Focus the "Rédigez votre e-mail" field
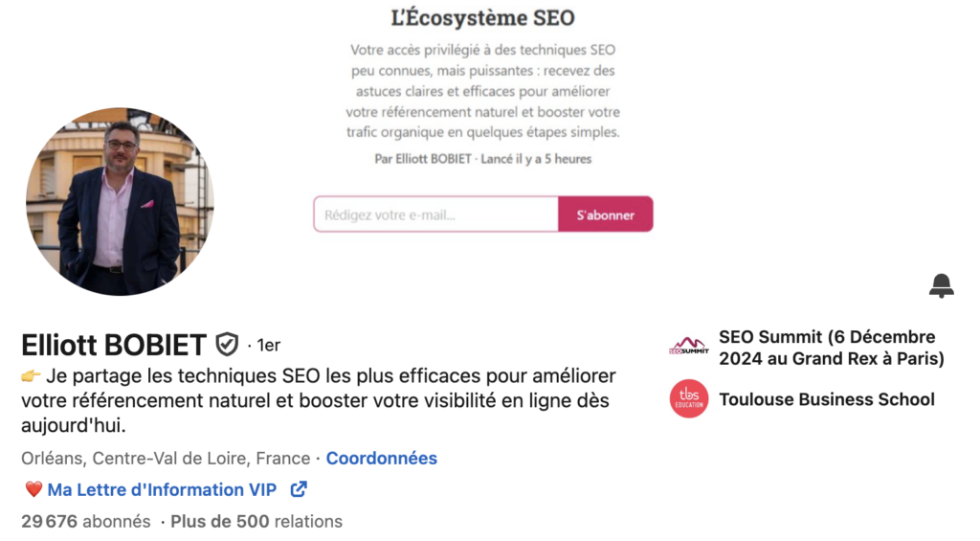 [435, 214]
